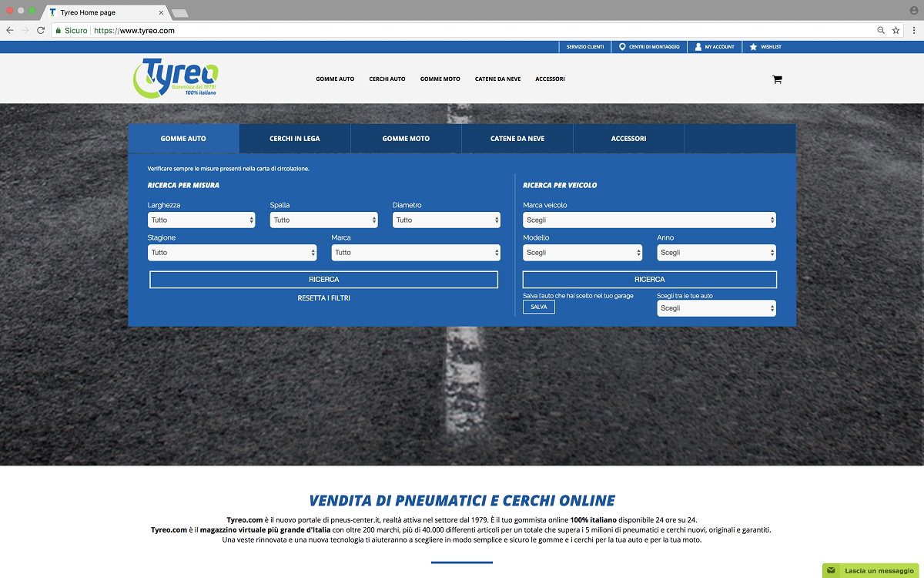Click the My Account person icon
The image size is (924, 578).
[698, 46]
